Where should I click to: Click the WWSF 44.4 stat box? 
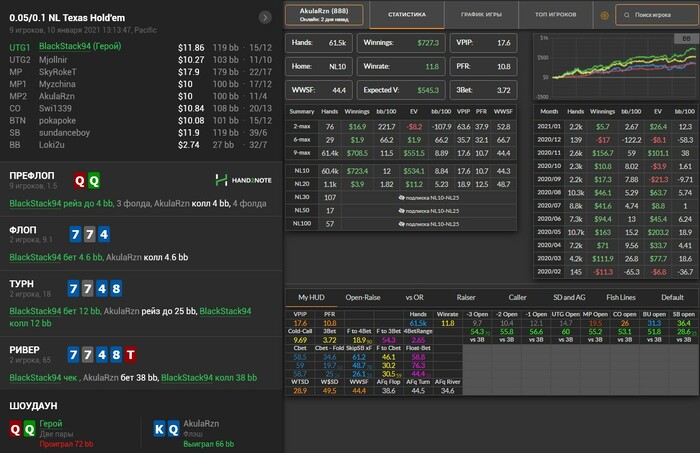(x=319, y=90)
